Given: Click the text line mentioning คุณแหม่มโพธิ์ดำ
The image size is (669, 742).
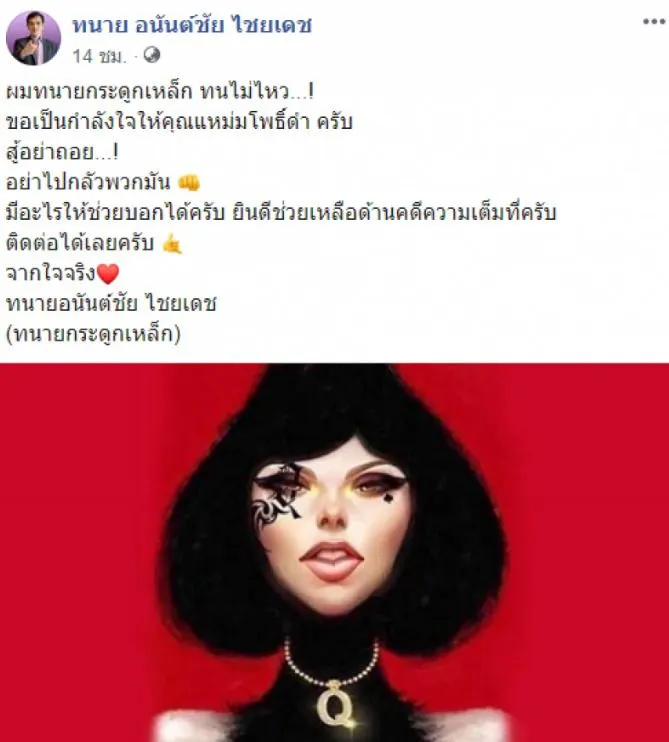Looking at the screenshot, I should pos(179,123).
